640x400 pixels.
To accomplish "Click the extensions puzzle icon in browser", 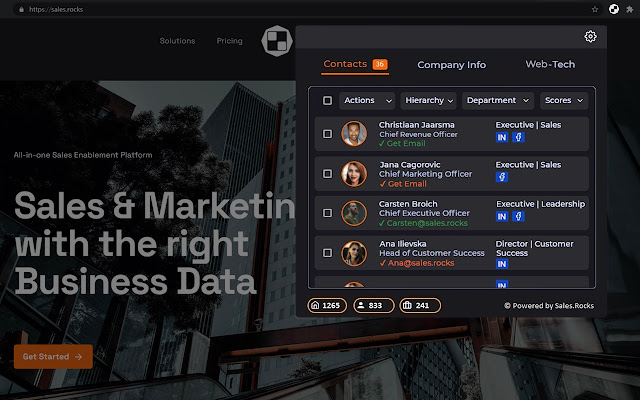I will point(630,9).
